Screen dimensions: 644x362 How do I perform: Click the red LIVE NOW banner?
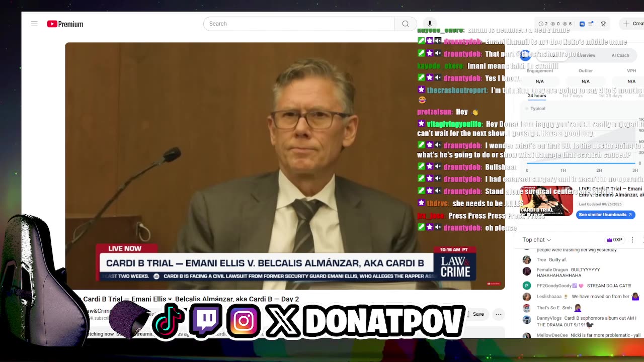[126, 248]
